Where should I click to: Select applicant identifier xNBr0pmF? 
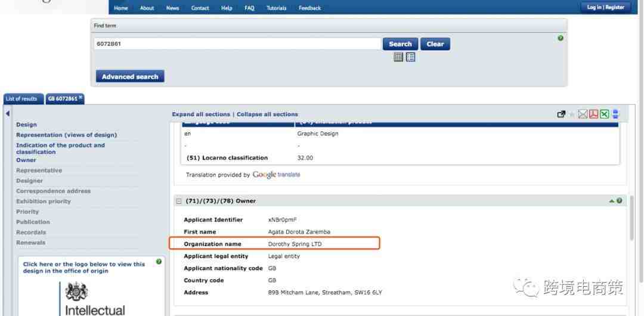282,220
